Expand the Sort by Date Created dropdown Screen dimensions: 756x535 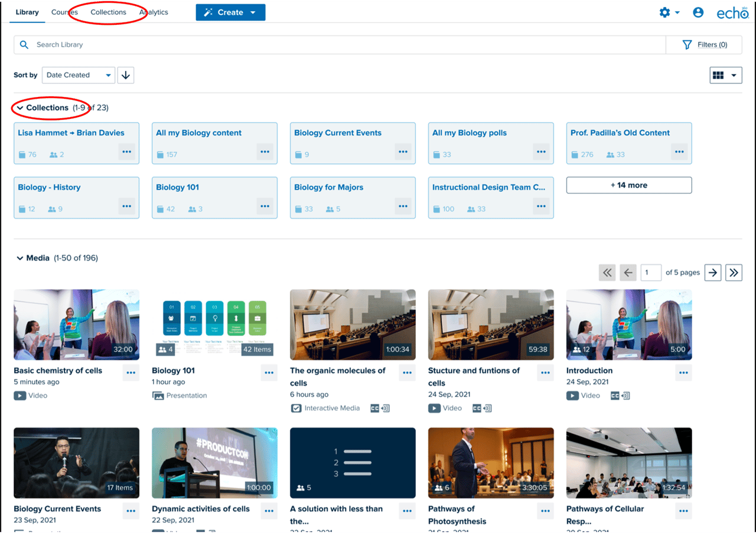pyautogui.click(x=79, y=75)
